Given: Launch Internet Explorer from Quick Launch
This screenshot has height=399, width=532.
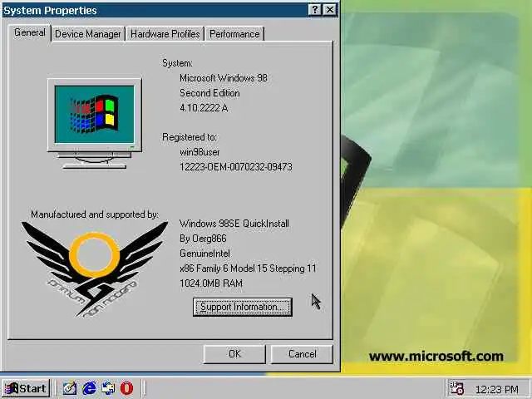Looking at the screenshot, I should [89, 388].
